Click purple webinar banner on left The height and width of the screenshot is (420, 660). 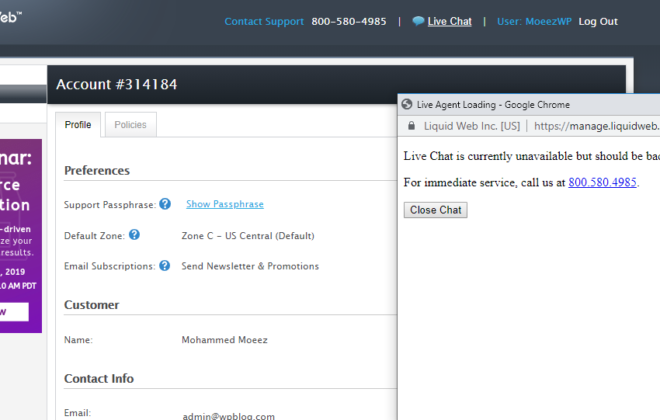(21, 236)
